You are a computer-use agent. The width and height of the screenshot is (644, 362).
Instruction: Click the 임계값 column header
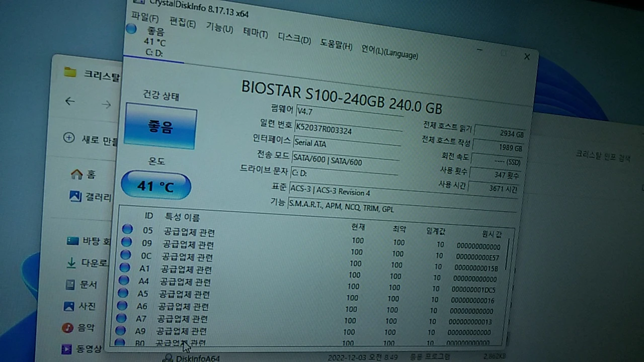tap(436, 231)
